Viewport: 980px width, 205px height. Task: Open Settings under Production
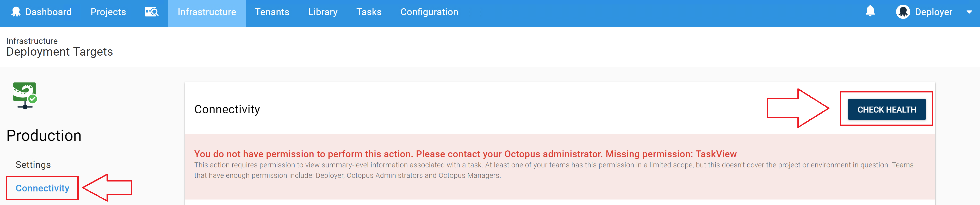[34, 164]
